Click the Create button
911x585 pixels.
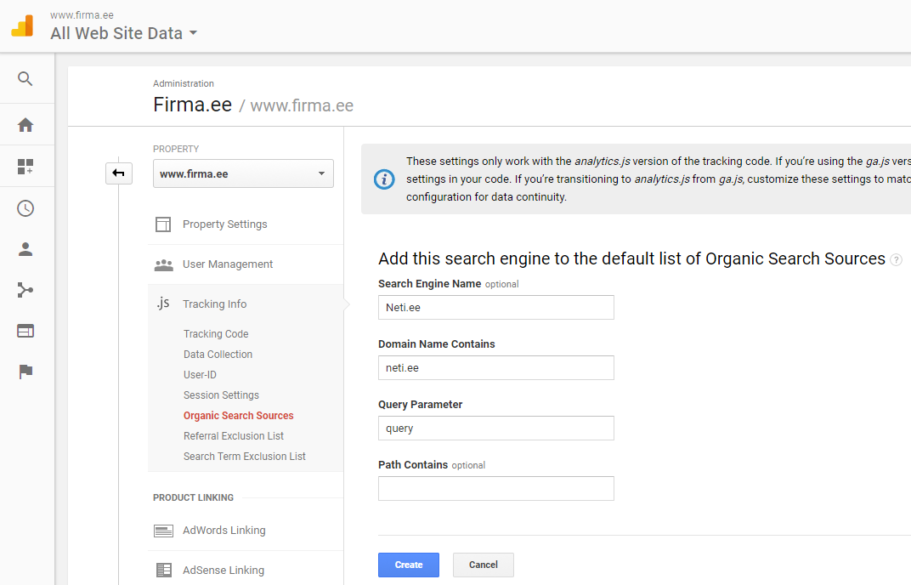(408, 564)
